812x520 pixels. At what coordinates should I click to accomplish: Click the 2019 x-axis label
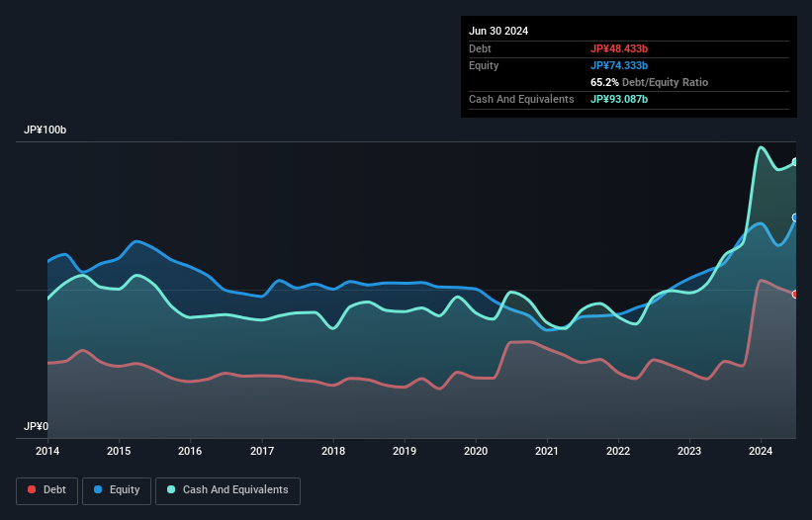[x=405, y=451]
